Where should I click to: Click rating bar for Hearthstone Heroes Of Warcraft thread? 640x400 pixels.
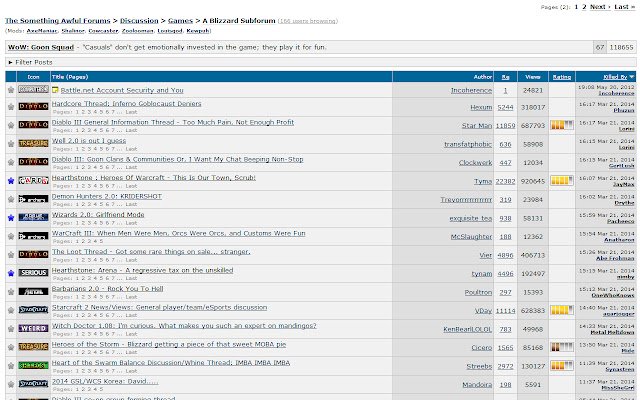(562, 180)
